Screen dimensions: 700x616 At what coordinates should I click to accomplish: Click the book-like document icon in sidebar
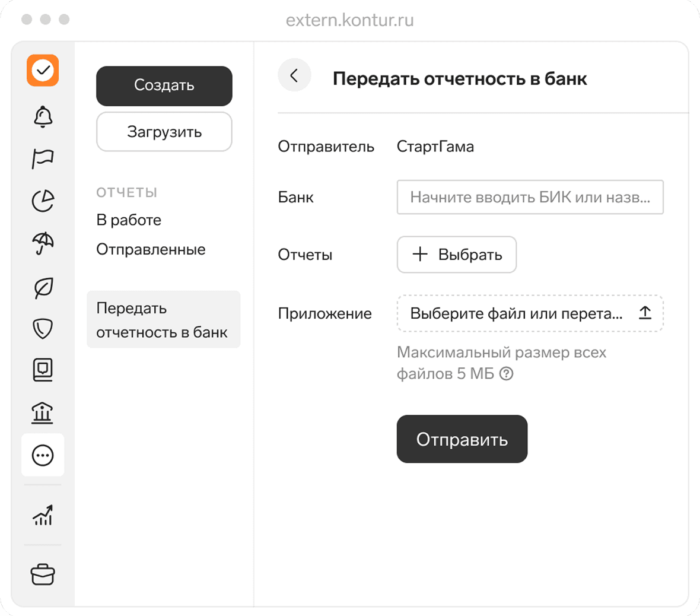click(x=43, y=370)
